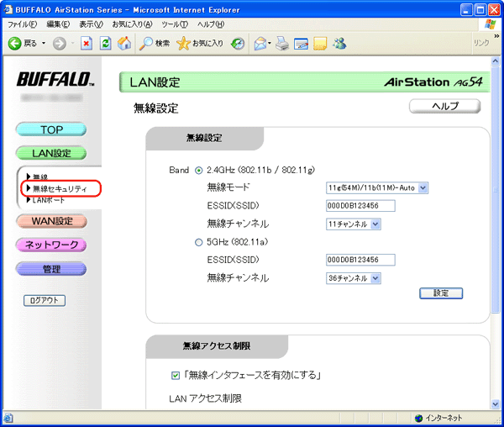Click the Edit page icon
The width and height of the screenshot is (504, 427).
point(302,44)
